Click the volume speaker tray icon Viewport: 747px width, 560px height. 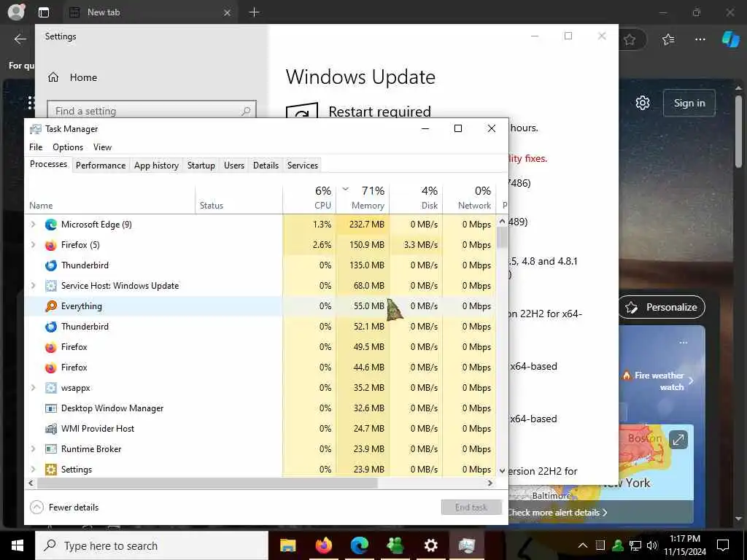(652, 545)
